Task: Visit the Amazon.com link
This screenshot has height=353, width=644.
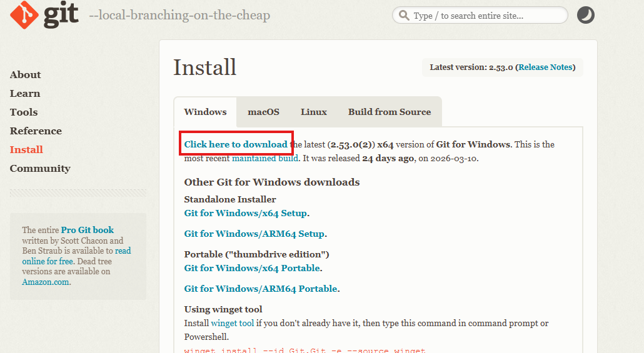Action: [x=46, y=282]
